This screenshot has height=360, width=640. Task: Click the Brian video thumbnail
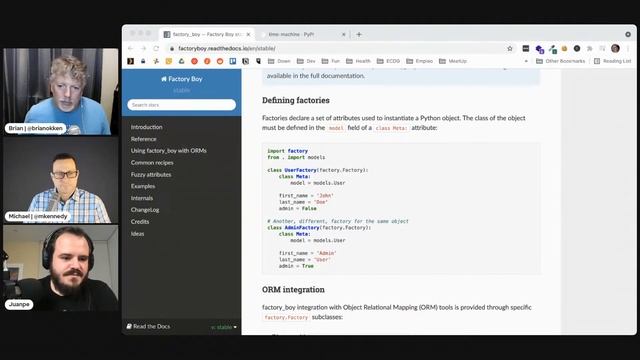coord(60,91)
